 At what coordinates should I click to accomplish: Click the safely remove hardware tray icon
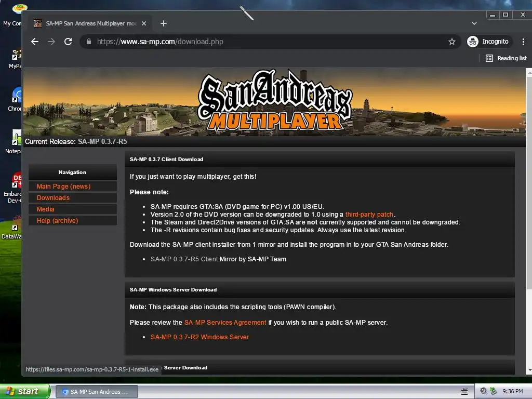493,391
